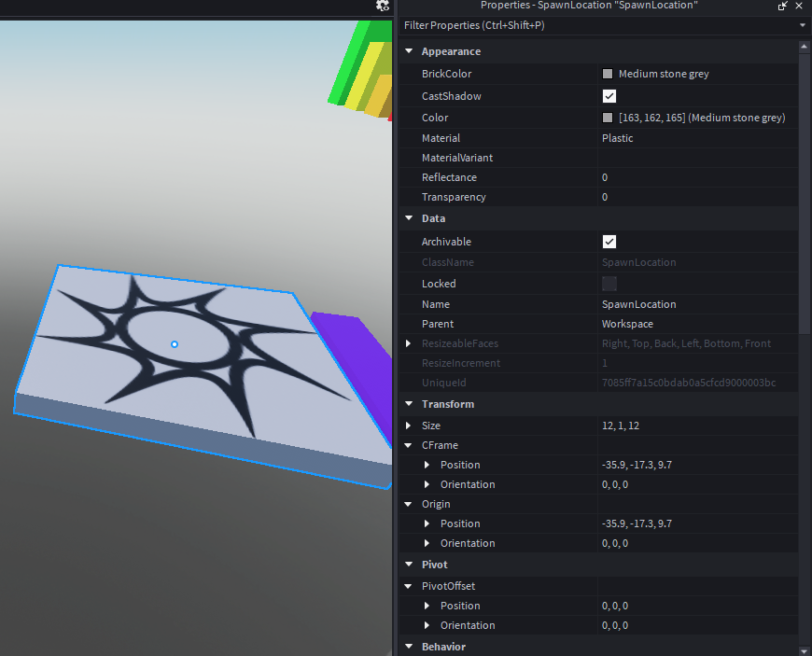Enable the Locked checkbox
Screen dimensions: 812x656
(x=609, y=284)
